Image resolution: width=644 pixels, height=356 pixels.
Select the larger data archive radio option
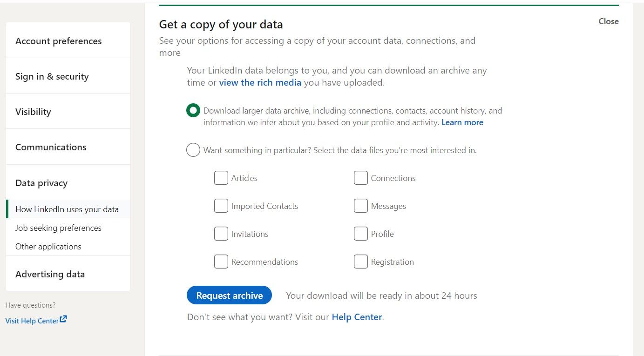pyautogui.click(x=193, y=111)
